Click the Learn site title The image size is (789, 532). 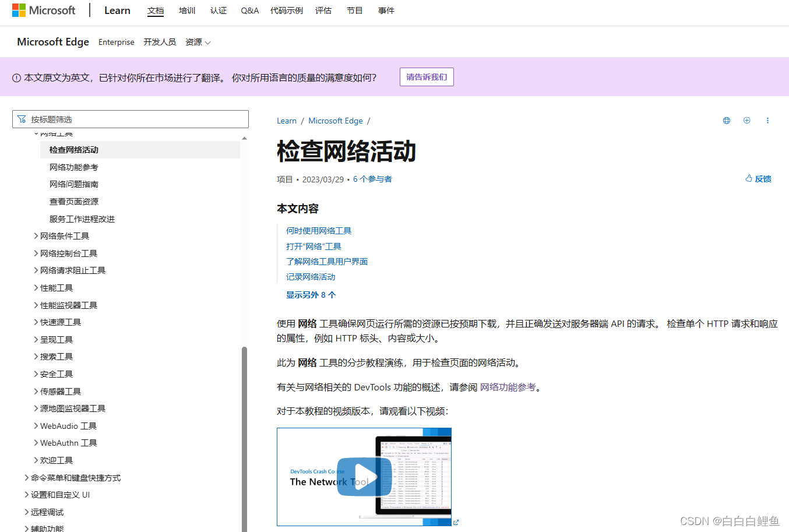click(x=117, y=10)
